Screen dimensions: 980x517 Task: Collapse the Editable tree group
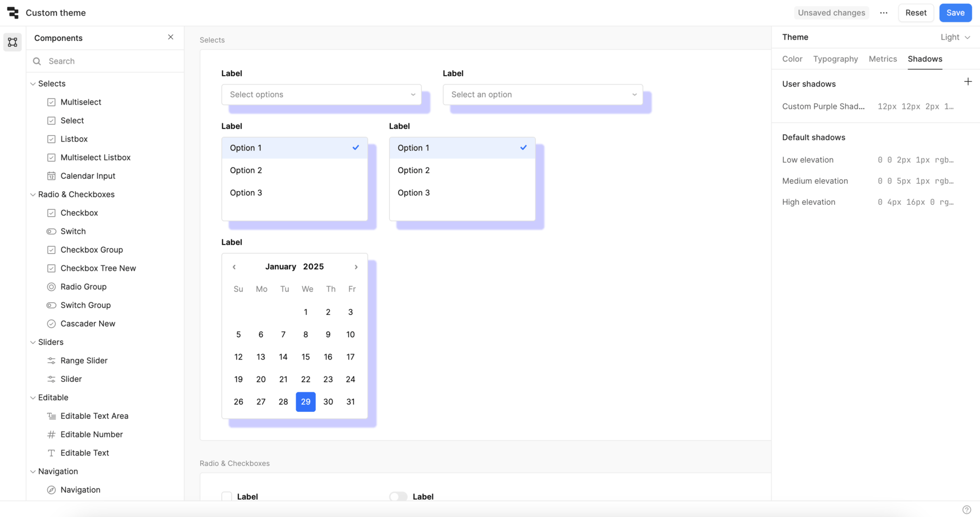[x=33, y=398]
